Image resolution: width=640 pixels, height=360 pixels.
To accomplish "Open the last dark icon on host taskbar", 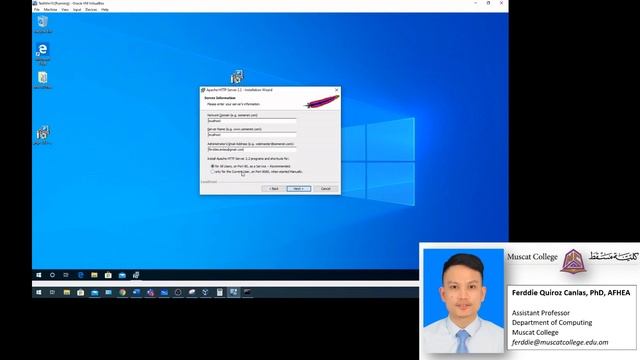I will click(x=247, y=292).
